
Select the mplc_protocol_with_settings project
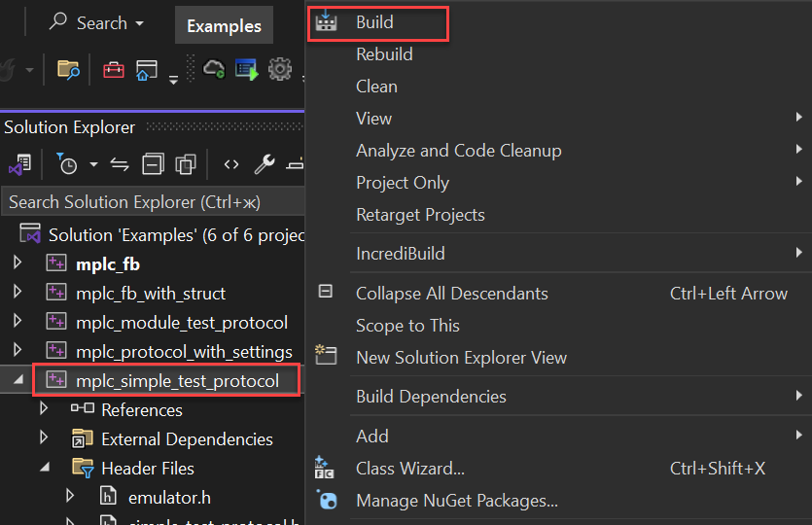tap(184, 351)
